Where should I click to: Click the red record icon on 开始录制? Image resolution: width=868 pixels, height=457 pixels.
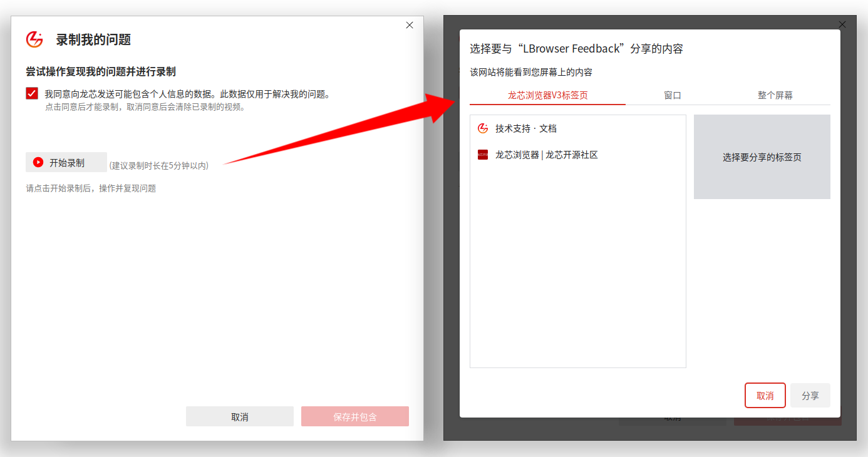(38, 162)
